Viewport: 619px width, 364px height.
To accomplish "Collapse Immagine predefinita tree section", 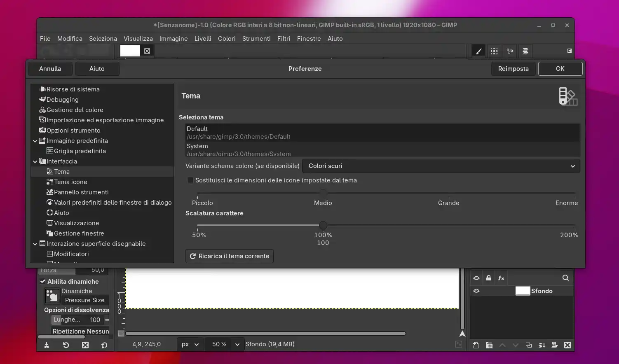I will (x=35, y=141).
